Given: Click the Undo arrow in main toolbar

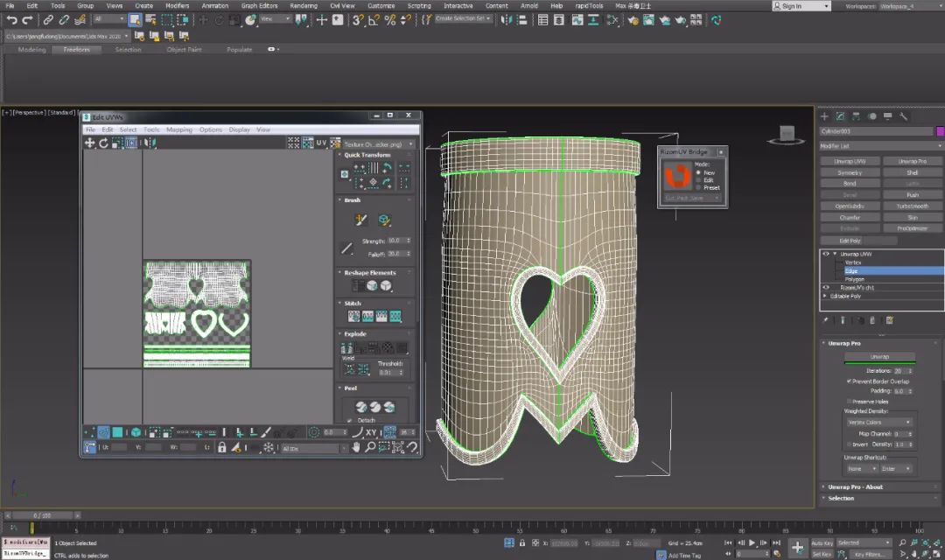Looking at the screenshot, I should 11,19.
